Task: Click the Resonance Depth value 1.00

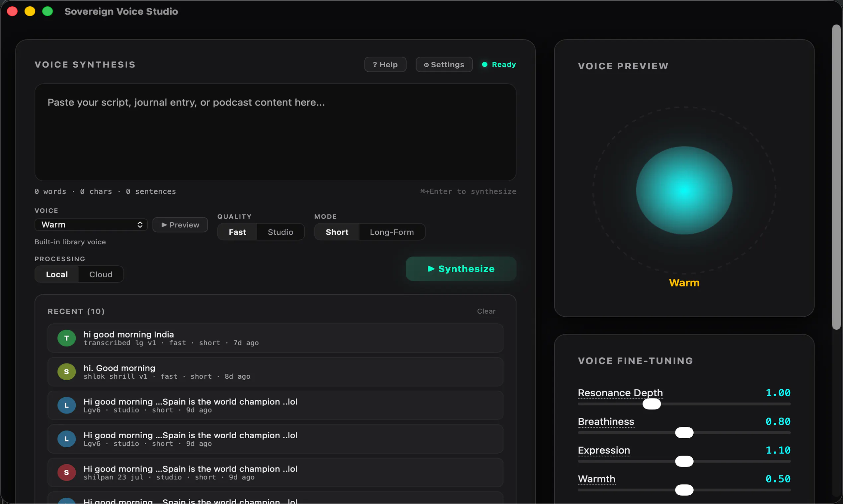Action: 778,393
